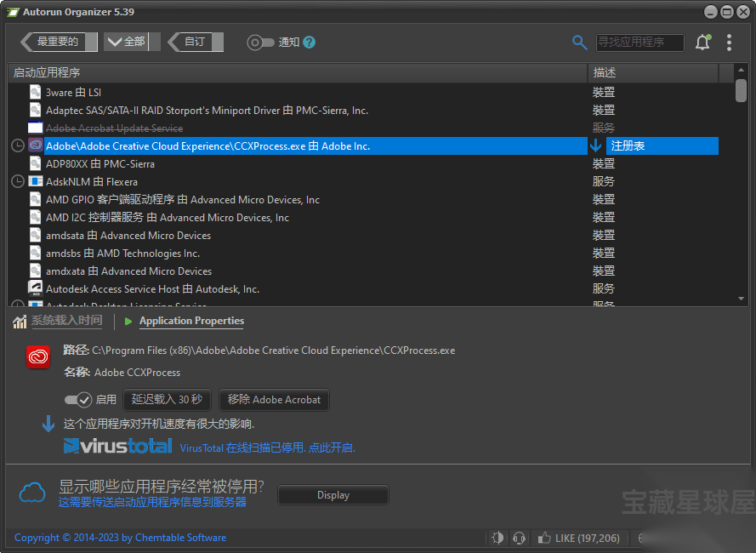Image resolution: width=756 pixels, height=553 pixels.
Task: Click the CCXProcess.exe row's Creative Cloud icon
Action: [35, 145]
